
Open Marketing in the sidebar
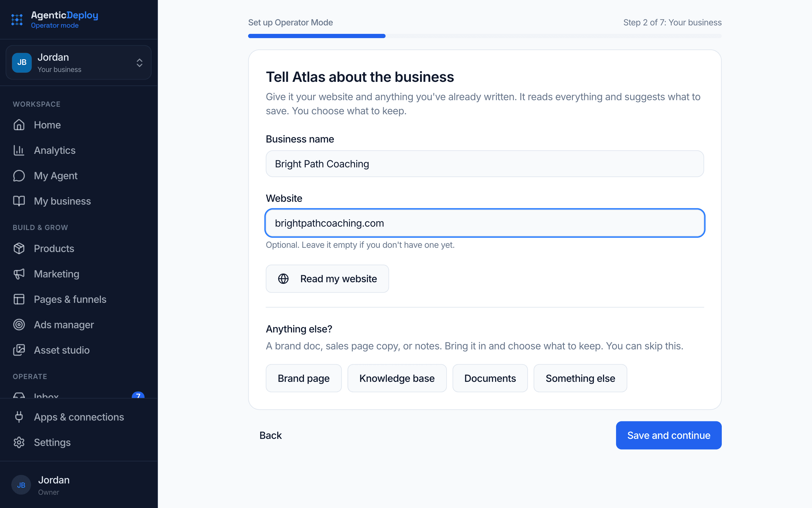click(x=79, y=274)
